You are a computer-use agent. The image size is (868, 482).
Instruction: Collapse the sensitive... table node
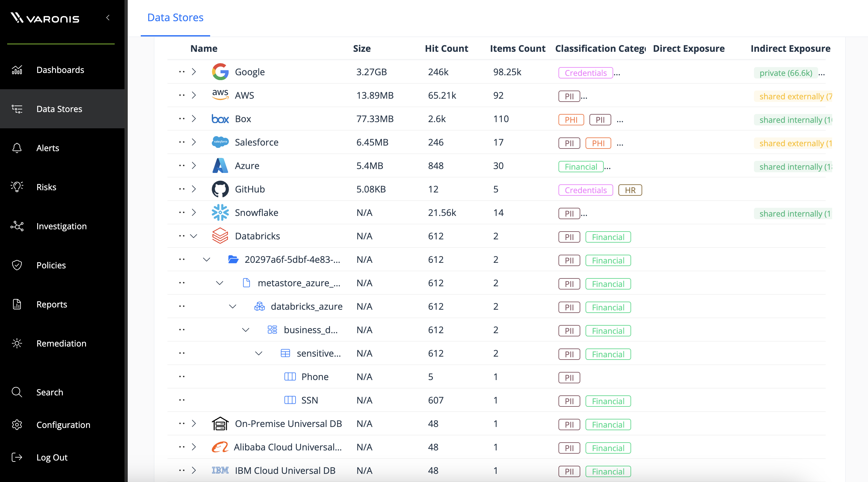click(258, 353)
